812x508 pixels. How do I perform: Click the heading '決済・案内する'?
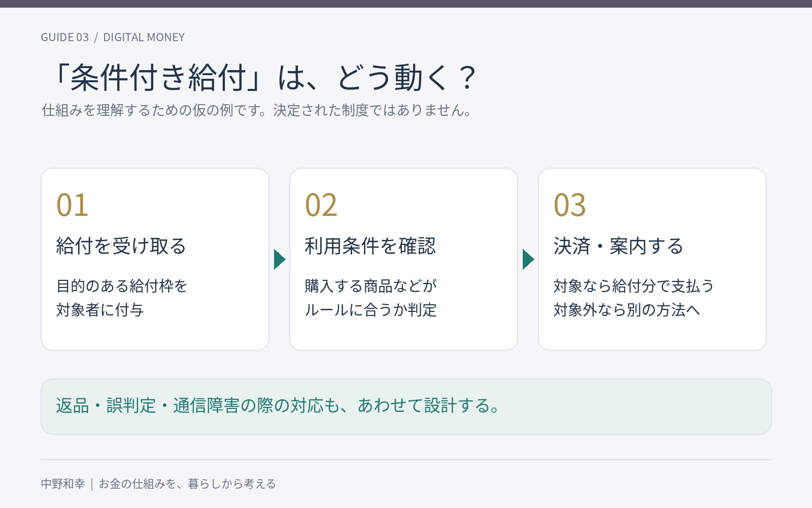coord(619,246)
